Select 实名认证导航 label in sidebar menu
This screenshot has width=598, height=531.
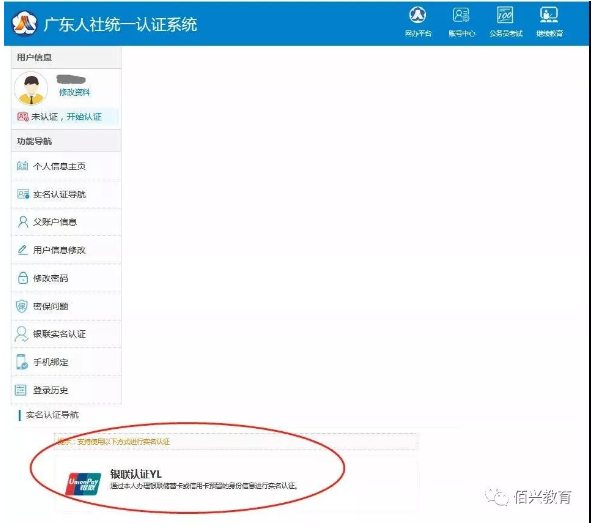coord(59,194)
